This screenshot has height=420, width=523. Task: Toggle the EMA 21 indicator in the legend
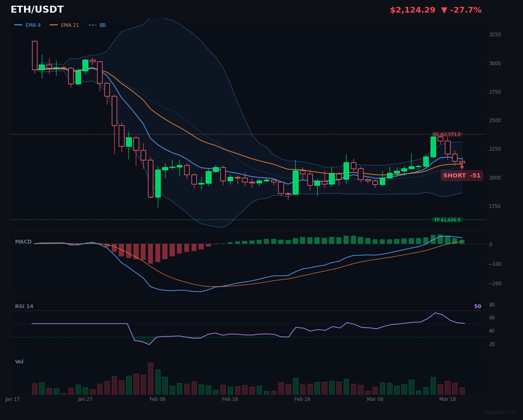68,25
